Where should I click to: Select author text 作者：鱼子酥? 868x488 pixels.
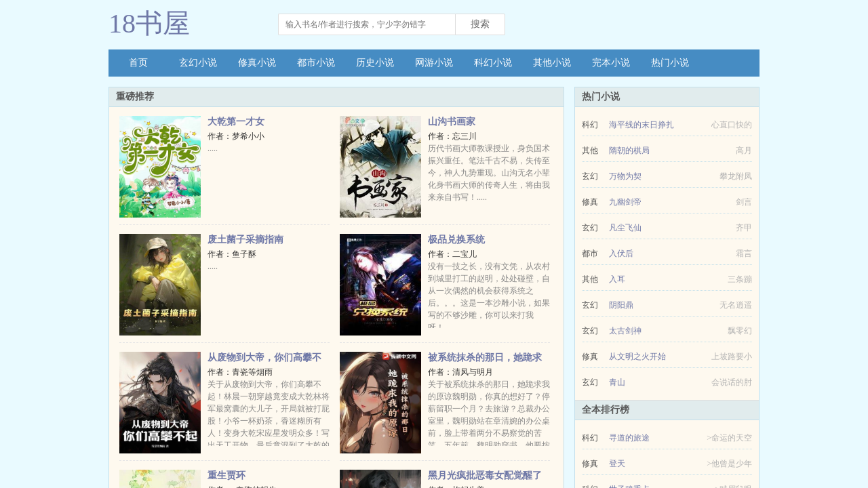(232, 254)
